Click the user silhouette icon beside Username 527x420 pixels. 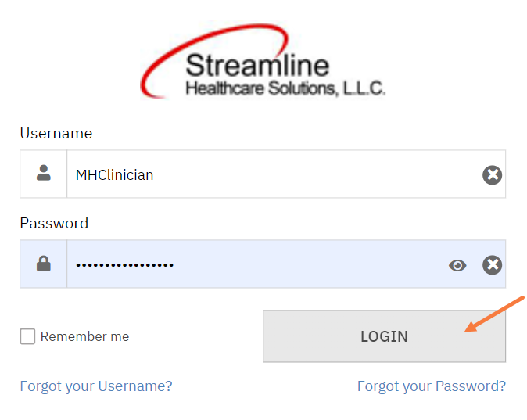44,174
